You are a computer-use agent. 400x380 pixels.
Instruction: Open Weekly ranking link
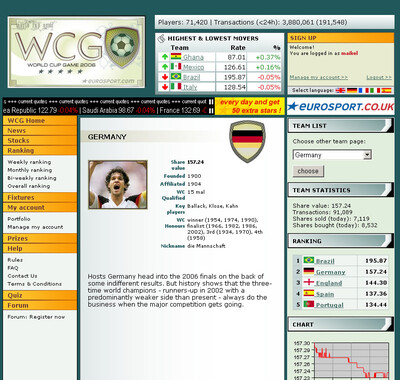[29, 162]
